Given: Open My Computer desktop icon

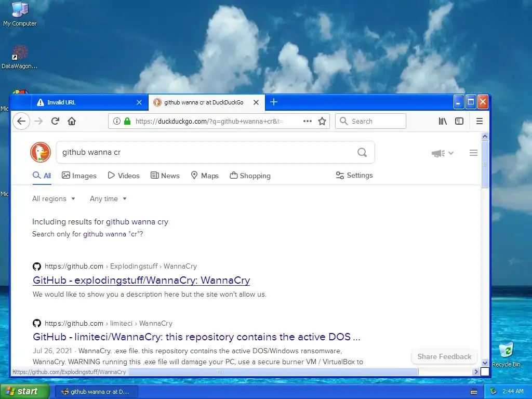Looking at the screenshot, I should [x=20, y=14].
